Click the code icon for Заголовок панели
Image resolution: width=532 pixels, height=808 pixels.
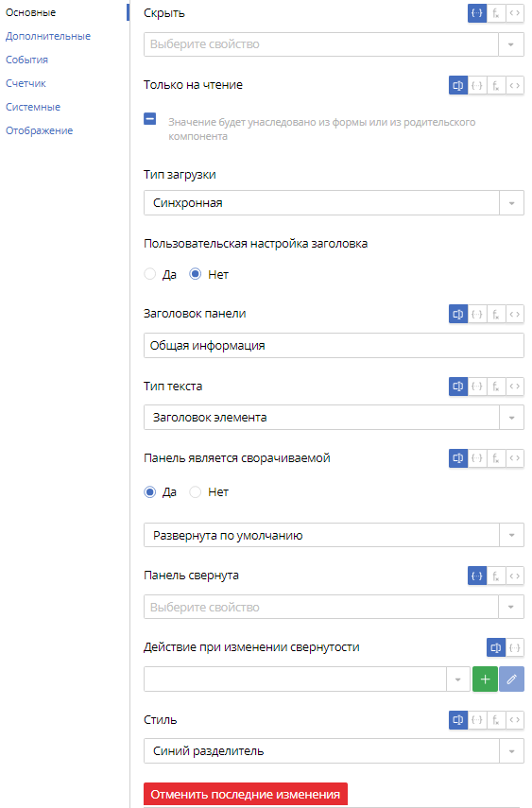(514, 314)
